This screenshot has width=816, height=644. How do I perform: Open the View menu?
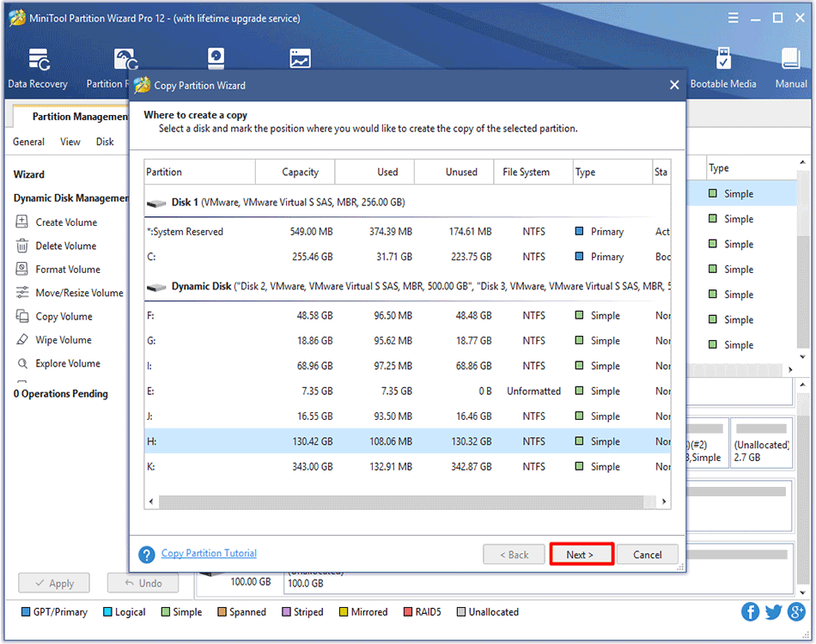[x=70, y=142]
